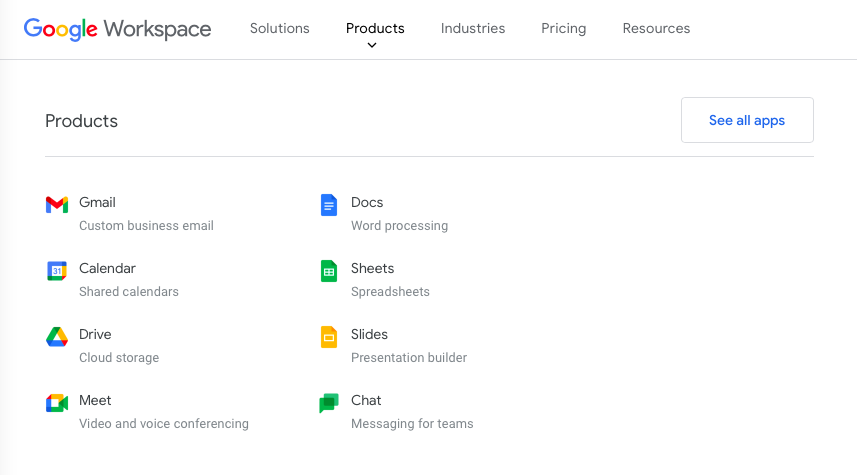Click the blue Docs icon

(x=328, y=205)
